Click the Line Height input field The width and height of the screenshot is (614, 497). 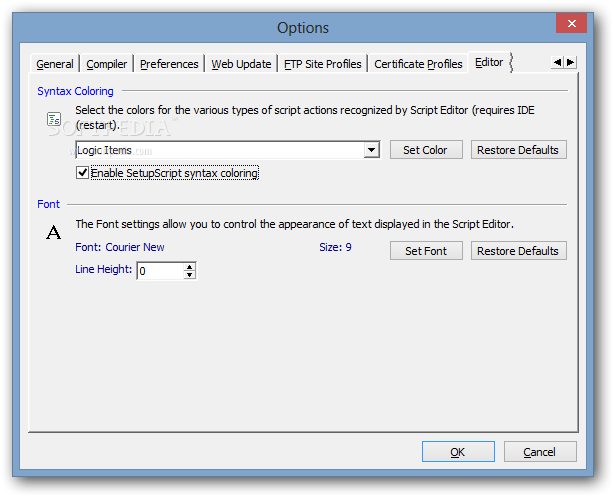click(x=160, y=271)
